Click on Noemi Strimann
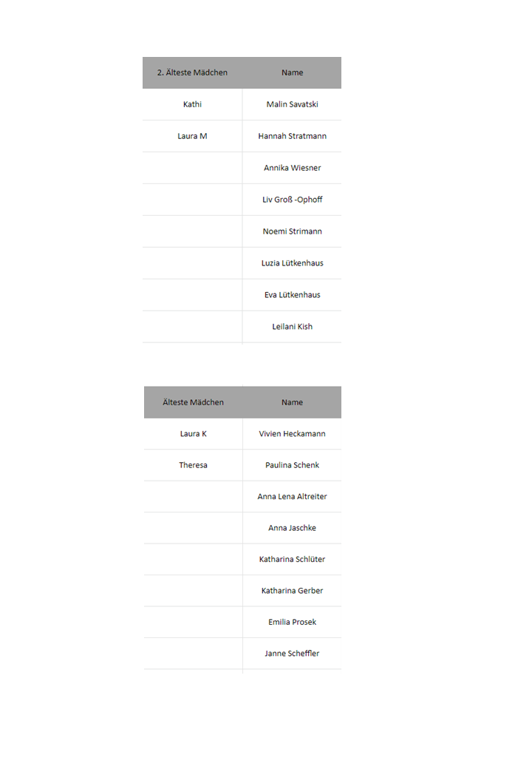 pyautogui.click(x=292, y=231)
